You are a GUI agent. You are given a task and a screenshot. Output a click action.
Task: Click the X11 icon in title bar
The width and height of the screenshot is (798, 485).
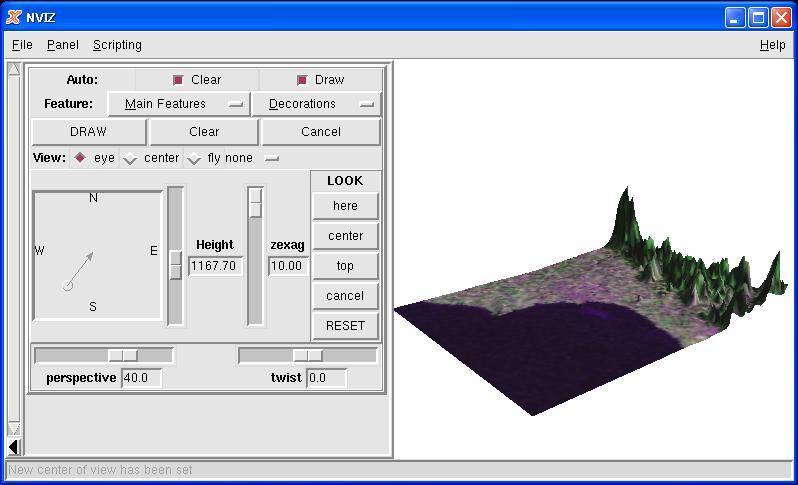click(x=14, y=17)
